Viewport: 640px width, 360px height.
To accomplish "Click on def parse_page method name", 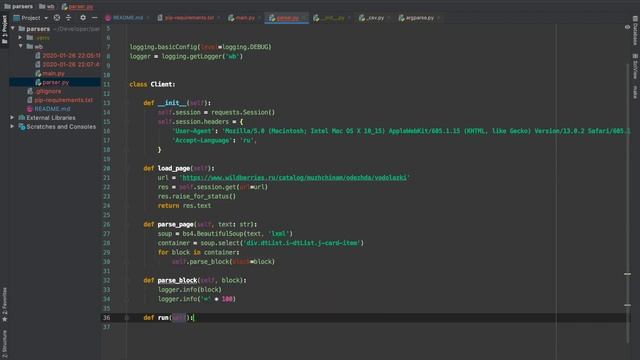I will pyautogui.click(x=176, y=224).
